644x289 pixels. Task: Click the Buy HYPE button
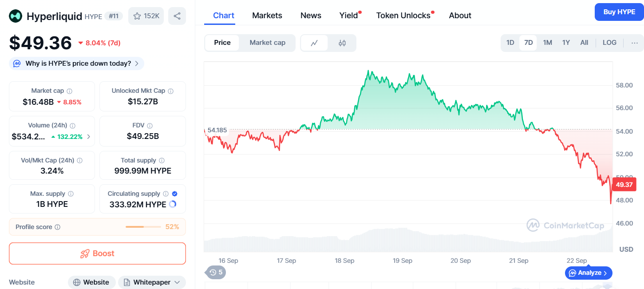click(619, 12)
